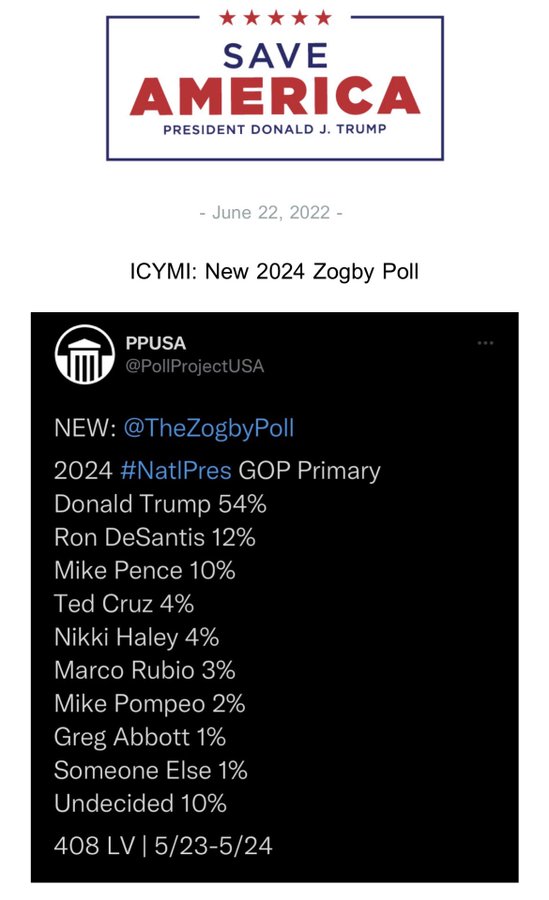Open the @TheZogbyPoll mention link
Image resolution: width=549 pixels, height=900 pixels.
[x=209, y=428]
